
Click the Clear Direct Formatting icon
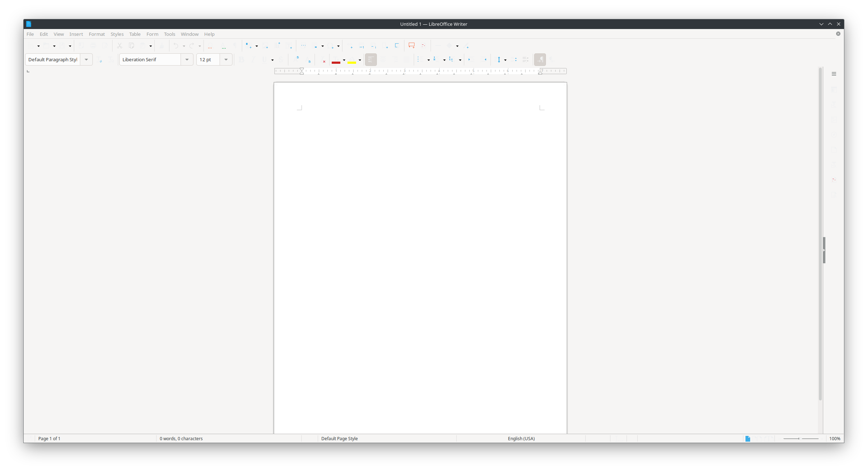322,60
